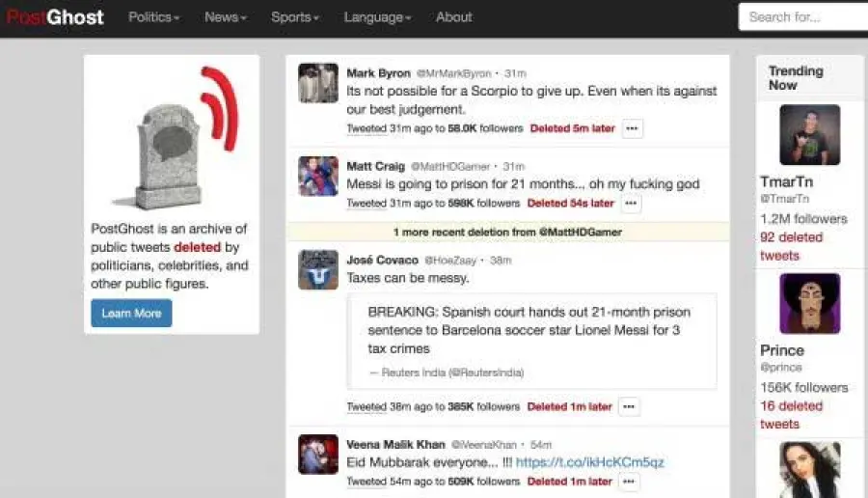Click 'Deleted 54s later' on Matt Craig's tweet
The height and width of the screenshot is (498, 868).
coord(571,204)
